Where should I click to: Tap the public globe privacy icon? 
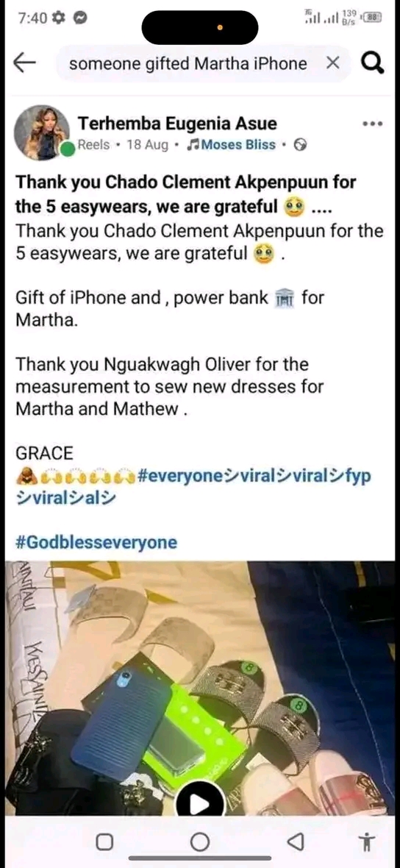click(300, 145)
